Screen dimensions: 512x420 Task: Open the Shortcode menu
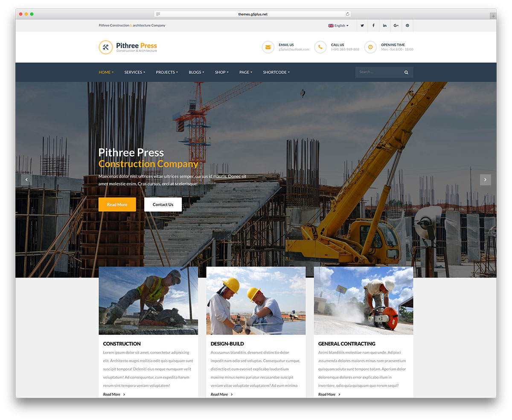[276, 72]
